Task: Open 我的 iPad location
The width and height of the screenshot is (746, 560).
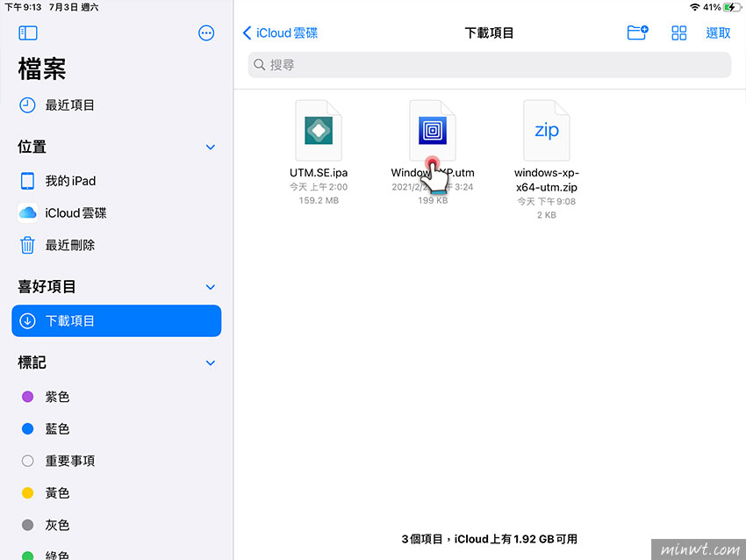Action: coord(117,181)
